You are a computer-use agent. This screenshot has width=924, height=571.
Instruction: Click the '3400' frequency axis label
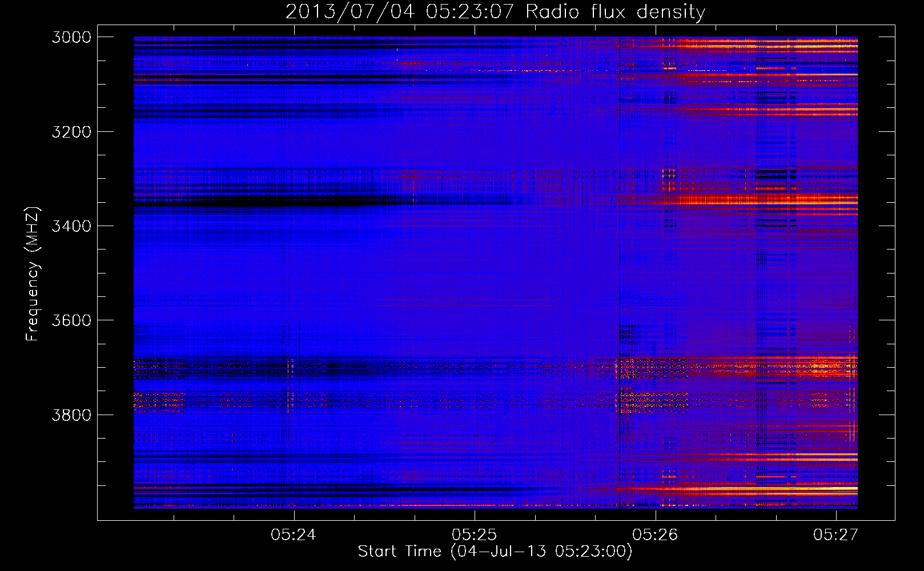pyautogui.click(x=71, y=226)
